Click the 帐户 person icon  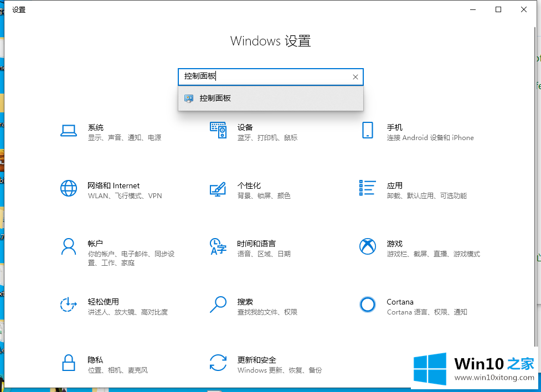pos(69,246)
